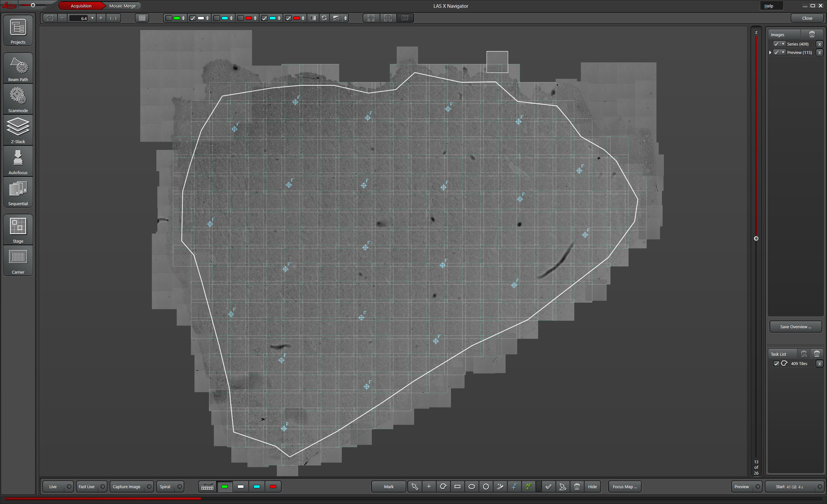The image size is (827, 504).
Task: Enable the first green channel checkbox
Action: (x=169, y=18)
